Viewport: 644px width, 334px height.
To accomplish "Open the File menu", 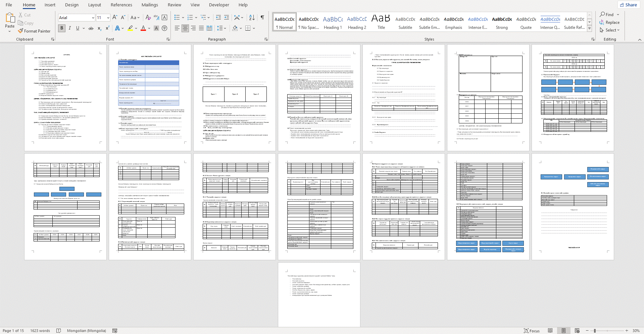I will 9,5.
